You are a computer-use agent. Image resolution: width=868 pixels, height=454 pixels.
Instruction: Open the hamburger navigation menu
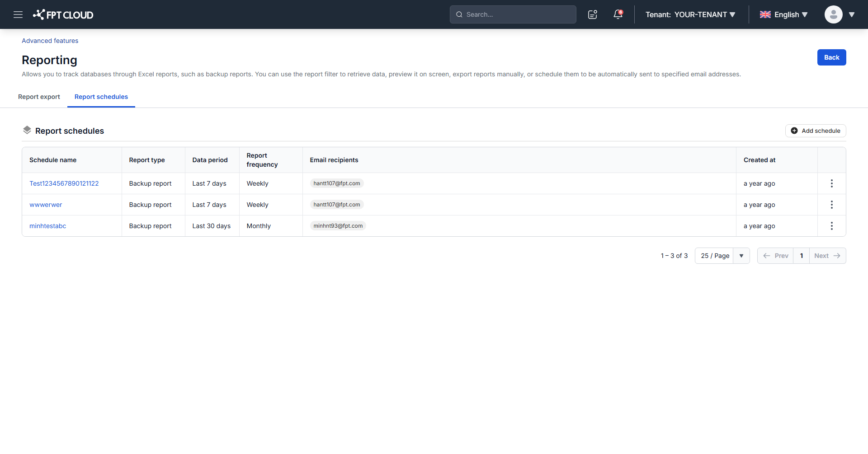[x=18, y=14]
